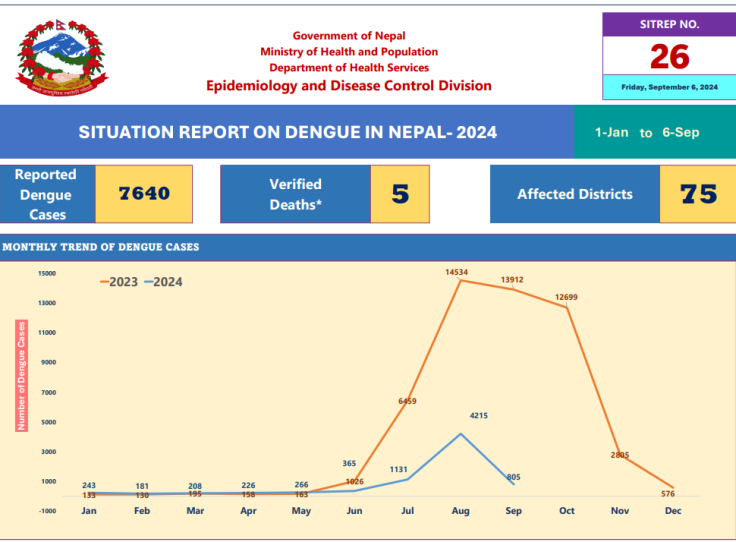Click "Department of Health Services" line

(x=349, y=68)
